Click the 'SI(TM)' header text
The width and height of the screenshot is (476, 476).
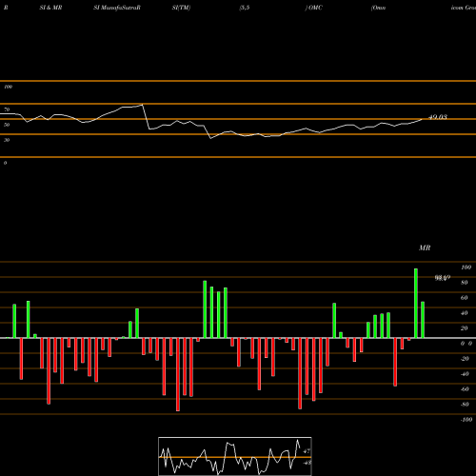181,8
